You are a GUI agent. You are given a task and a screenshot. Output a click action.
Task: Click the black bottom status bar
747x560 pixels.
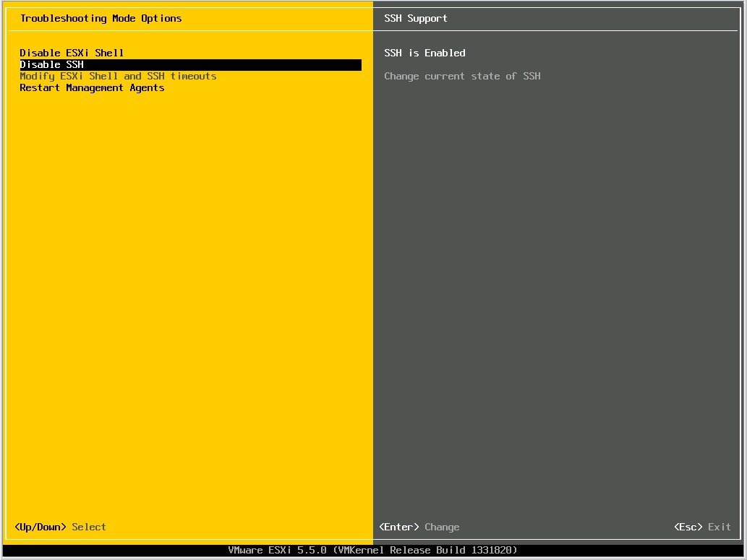pos(373,550)
